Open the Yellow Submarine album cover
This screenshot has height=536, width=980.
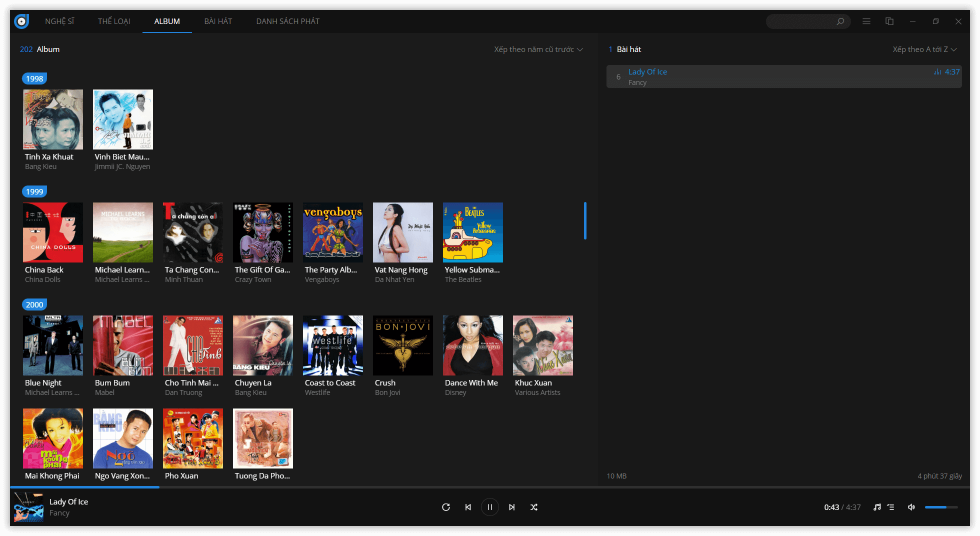[472, 232]
